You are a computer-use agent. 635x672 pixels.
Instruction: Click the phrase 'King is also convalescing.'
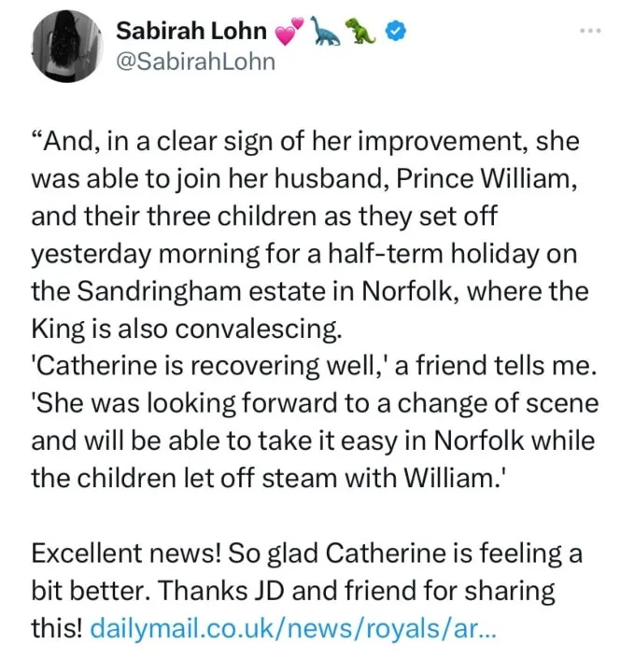(x=187, y=329)
